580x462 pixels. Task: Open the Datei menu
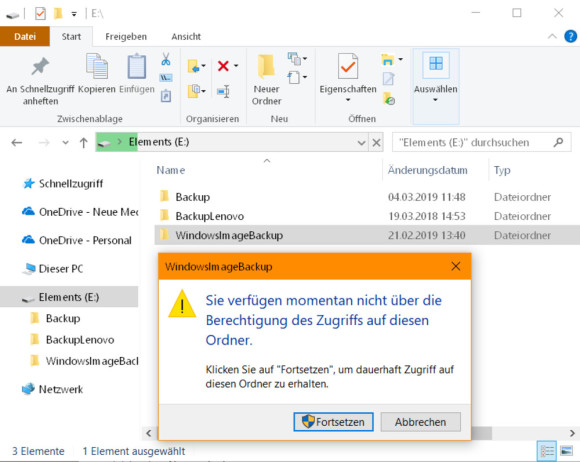25,36
